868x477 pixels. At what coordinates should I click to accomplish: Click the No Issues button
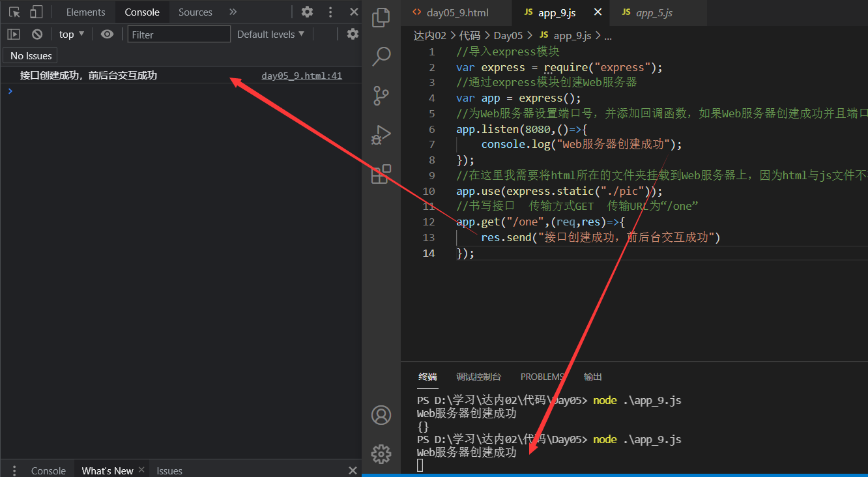(x=29, y=55)
